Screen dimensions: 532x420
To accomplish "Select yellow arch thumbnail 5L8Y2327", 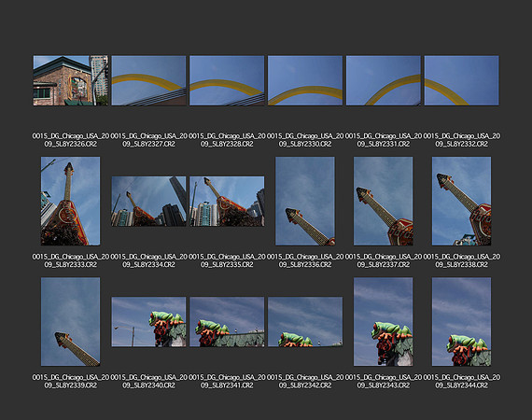I will pos(148,81).
